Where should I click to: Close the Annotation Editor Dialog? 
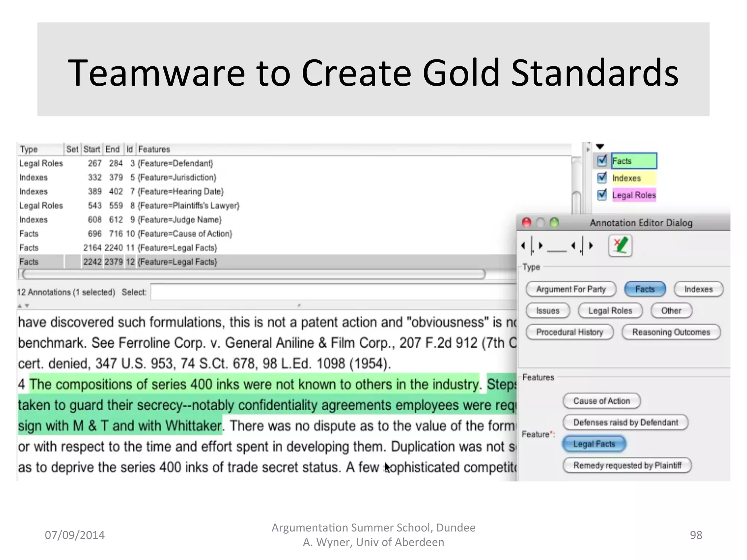(526, 222)
